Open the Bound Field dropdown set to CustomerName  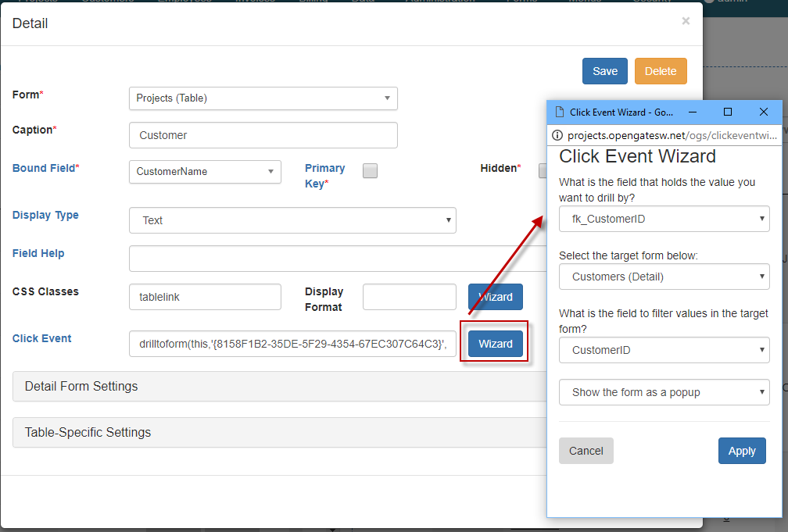205,171
